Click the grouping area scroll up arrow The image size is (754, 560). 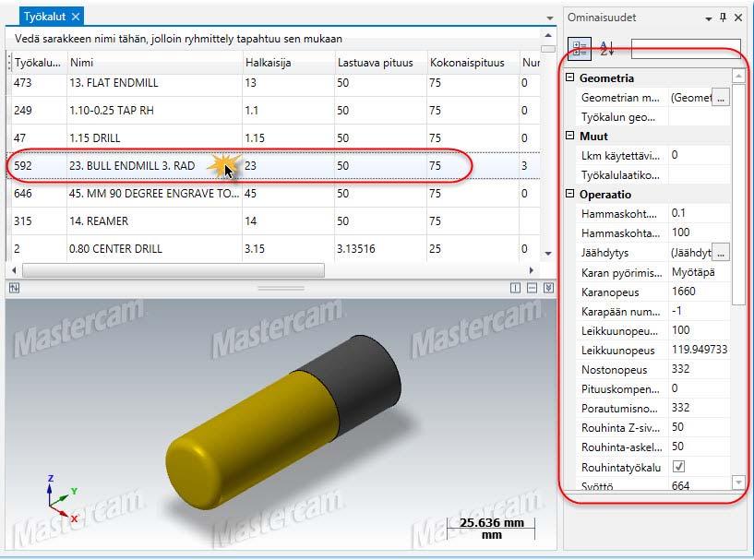click(547, 36)
